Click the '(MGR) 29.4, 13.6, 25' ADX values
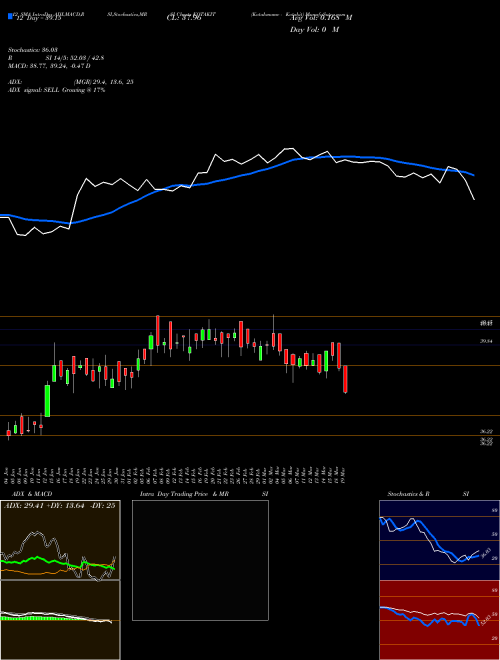The height and width of the screenshot is (660, 500). [104, 82]
